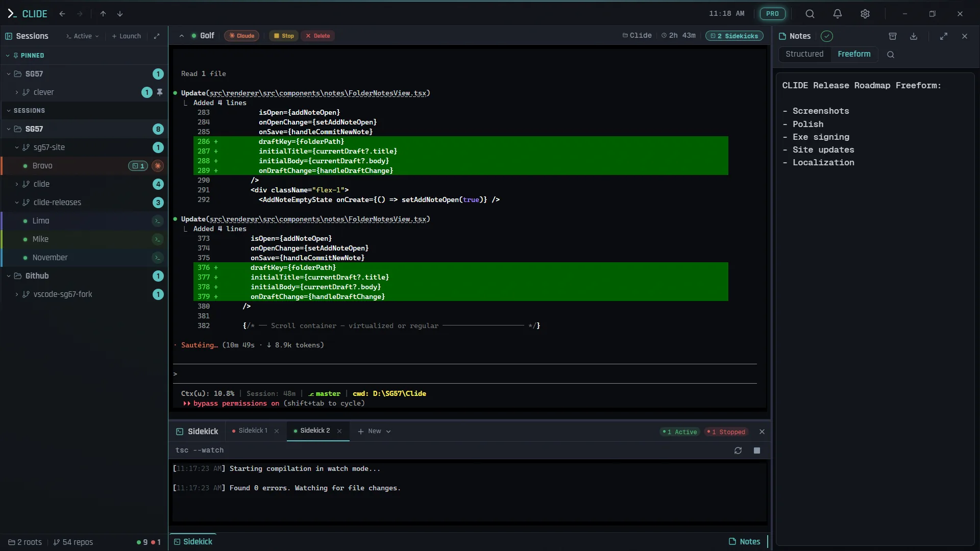980x551 pixels.
Task: Click the archive icon in Notes header
Action: coord(893,36)
